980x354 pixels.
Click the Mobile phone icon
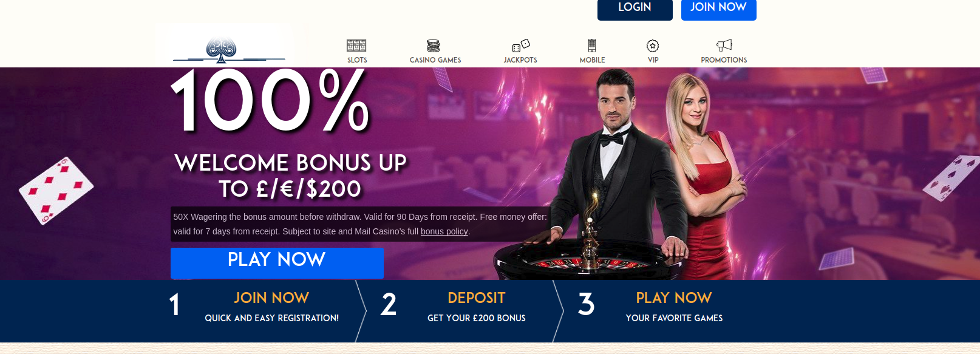click(x=592, y=46)
